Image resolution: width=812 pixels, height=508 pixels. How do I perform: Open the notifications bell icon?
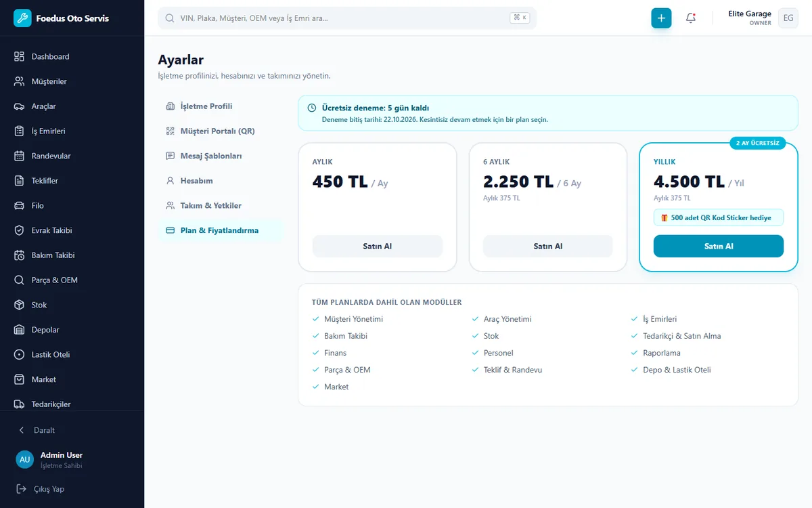tap(691, 18)
